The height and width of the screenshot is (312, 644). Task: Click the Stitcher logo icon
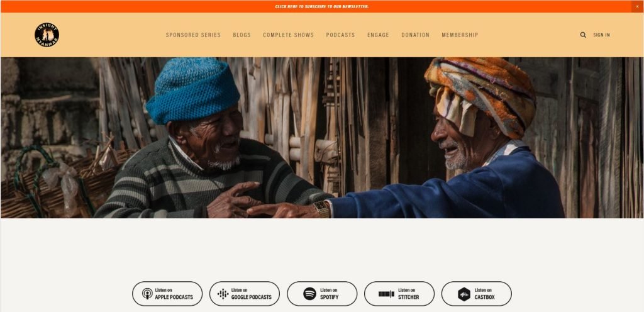coord(386,294)
